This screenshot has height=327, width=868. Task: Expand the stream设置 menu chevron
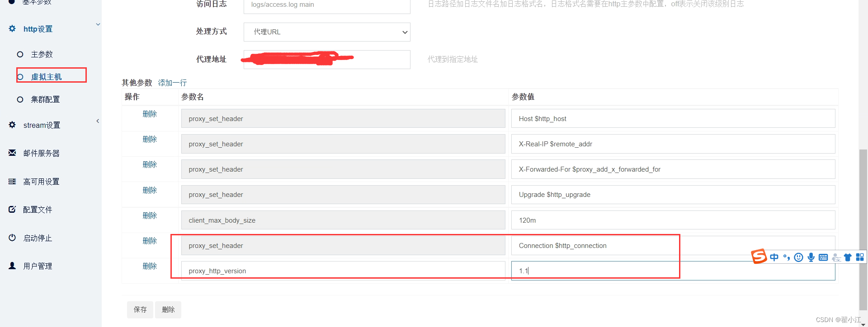pos(98,121)
